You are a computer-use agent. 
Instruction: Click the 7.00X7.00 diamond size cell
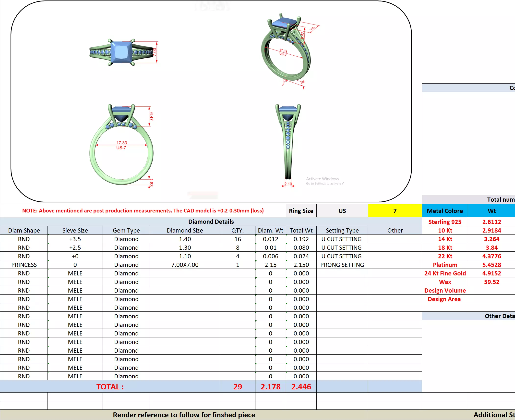(185, 265)
